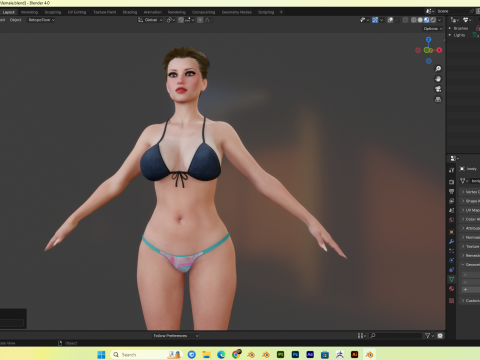This screenshot has width=480, height=360.
Task: Open the Render properties tab
Action: [452, 182]
